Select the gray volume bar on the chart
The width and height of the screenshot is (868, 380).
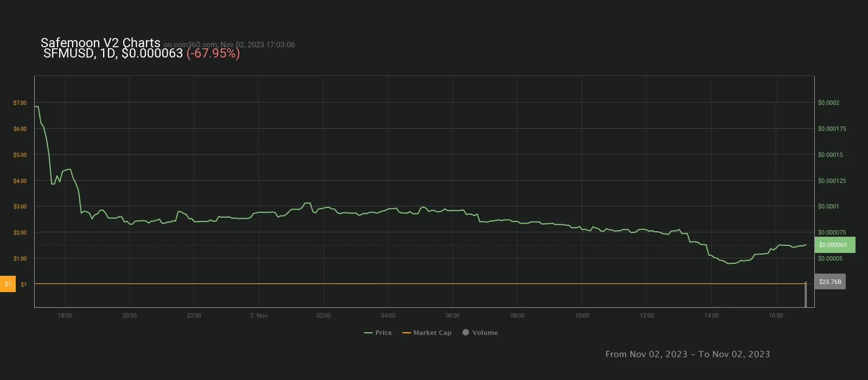pos(806,294)
